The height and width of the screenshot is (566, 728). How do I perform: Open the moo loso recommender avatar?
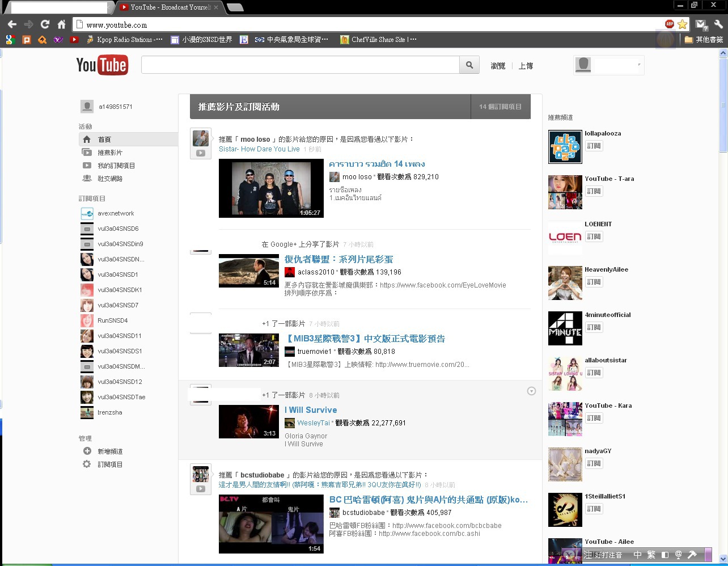(x=201, y=138)
